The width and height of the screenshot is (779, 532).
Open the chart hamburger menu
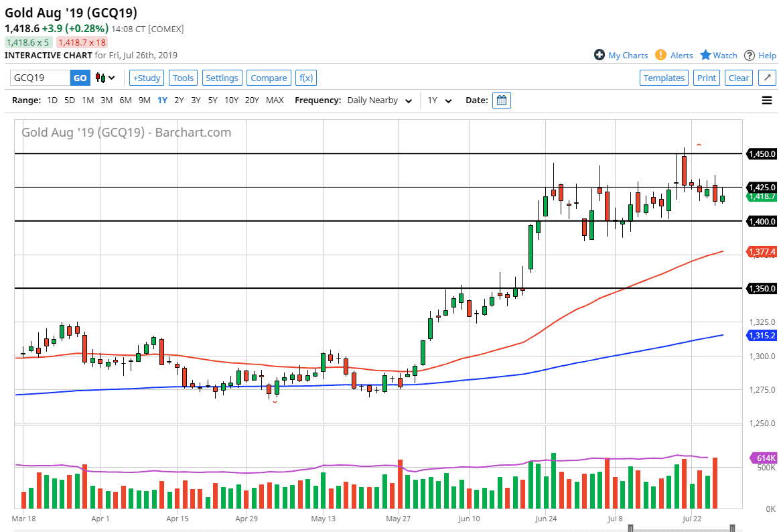[766, 100]
